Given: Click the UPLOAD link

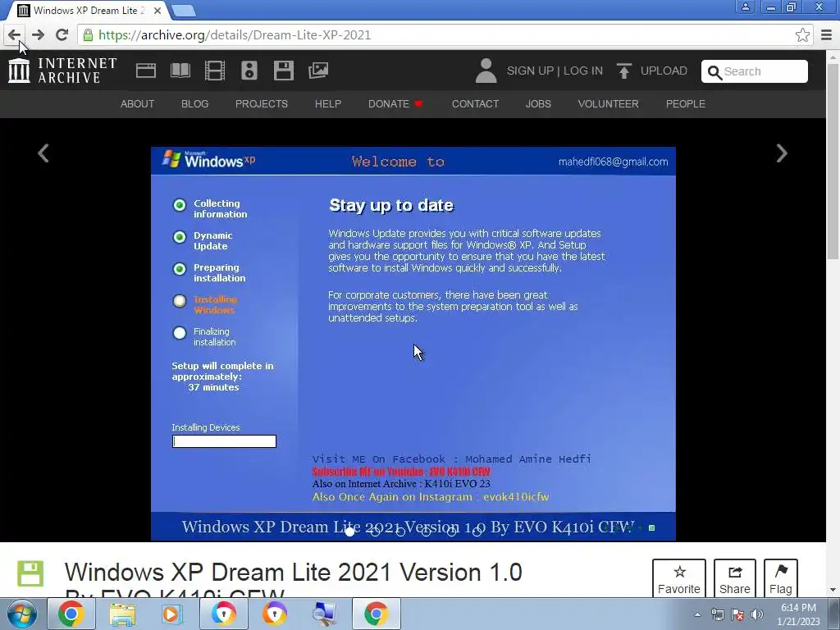Looking at the screenshot, I should pos(664,71).
